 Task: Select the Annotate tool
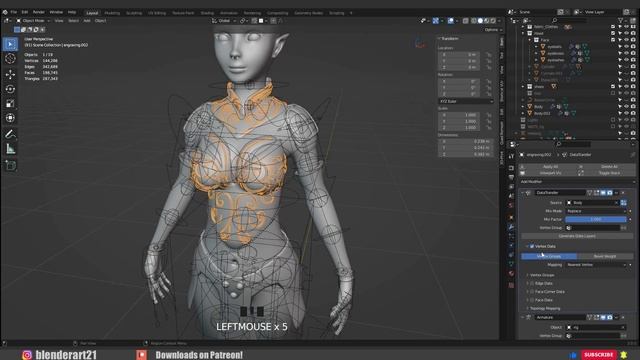pos(10,134)
